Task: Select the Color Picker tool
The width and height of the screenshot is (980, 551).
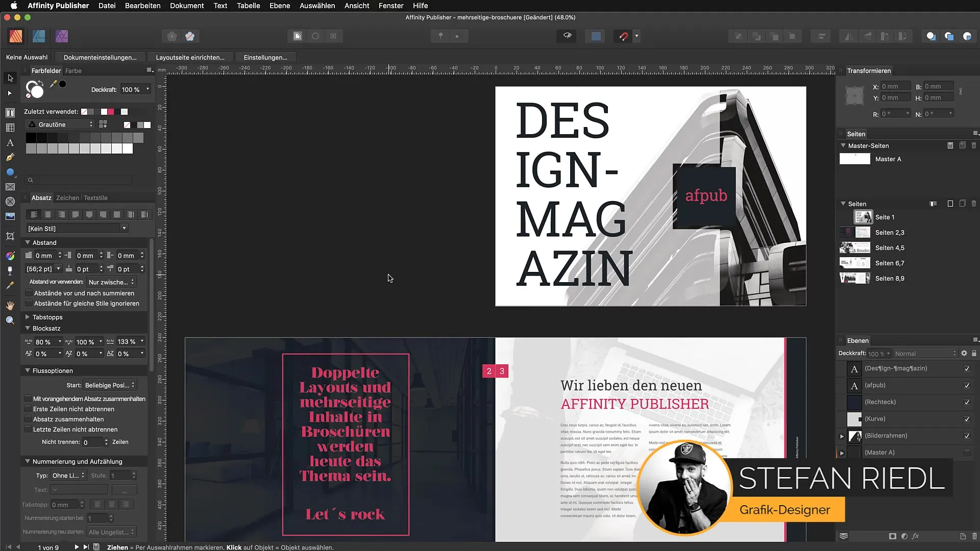Action: [10, 286]
